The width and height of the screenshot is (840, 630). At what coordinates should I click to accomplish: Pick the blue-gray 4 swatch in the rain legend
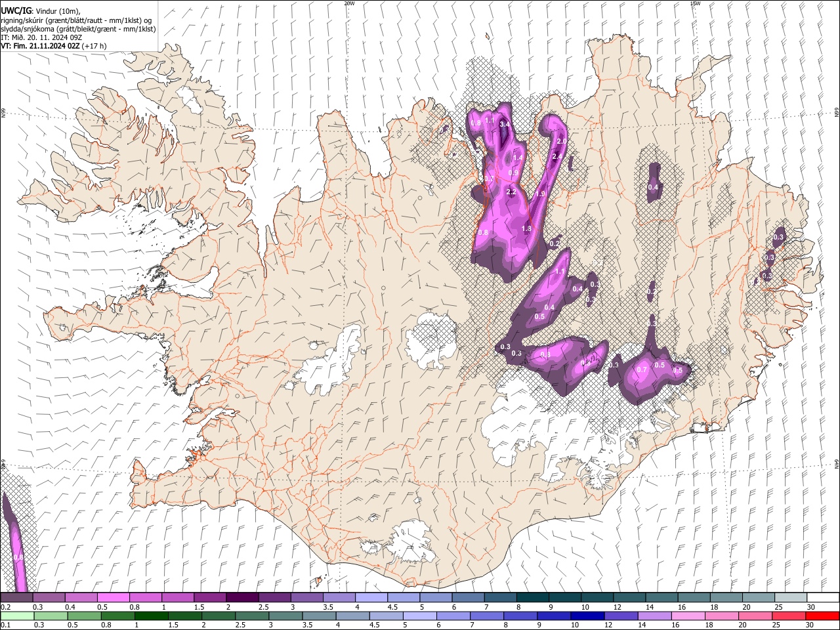click(352, 616)
